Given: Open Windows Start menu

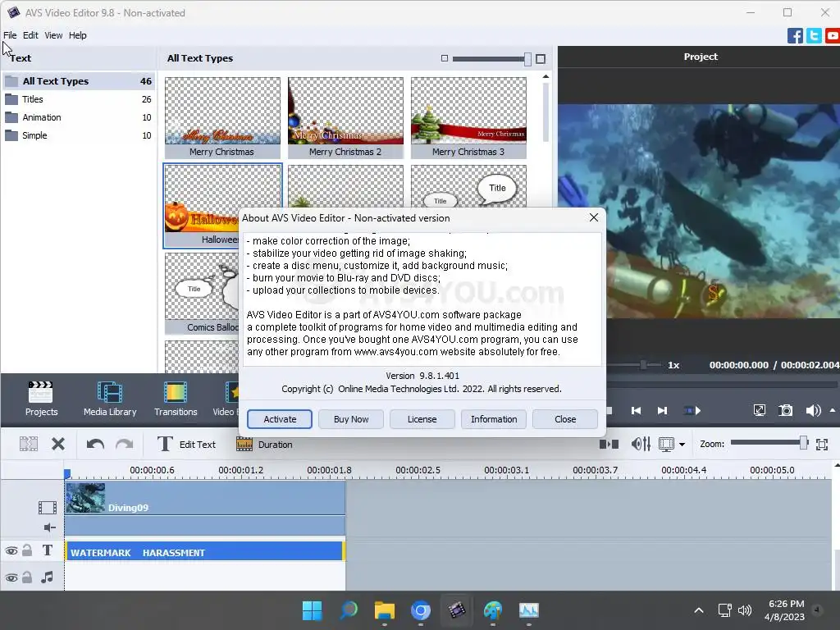Looking at the screenshot, I should click(313, 610).
